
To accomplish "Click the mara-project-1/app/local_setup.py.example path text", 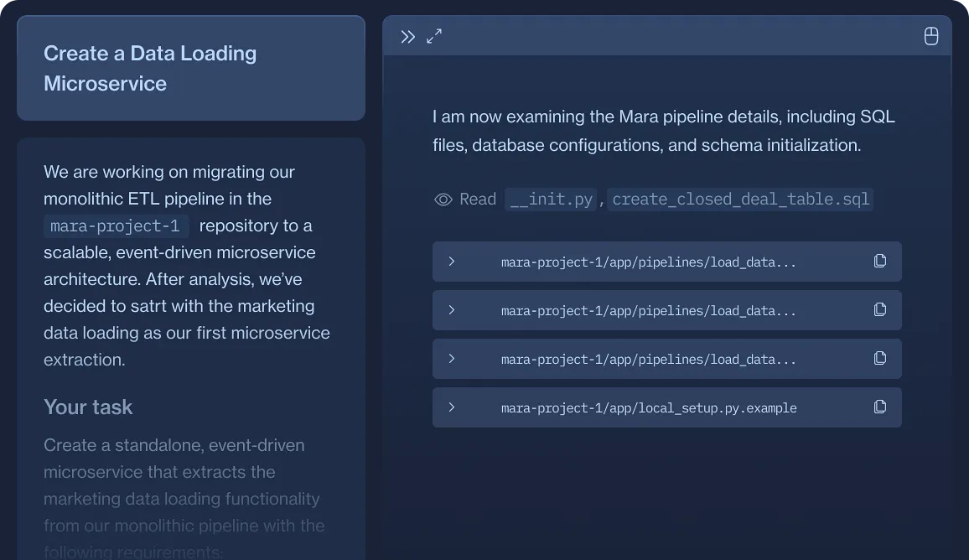I will (x=648, y=408).
